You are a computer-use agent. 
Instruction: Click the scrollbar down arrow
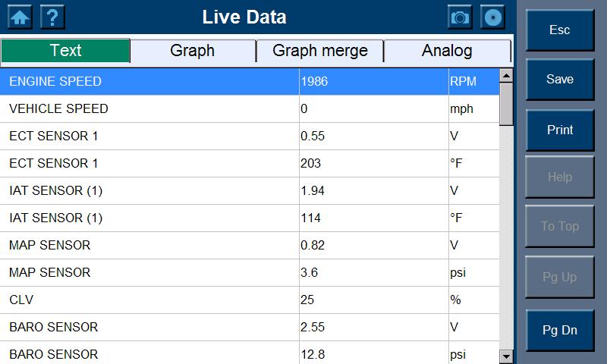pos(506,356)
